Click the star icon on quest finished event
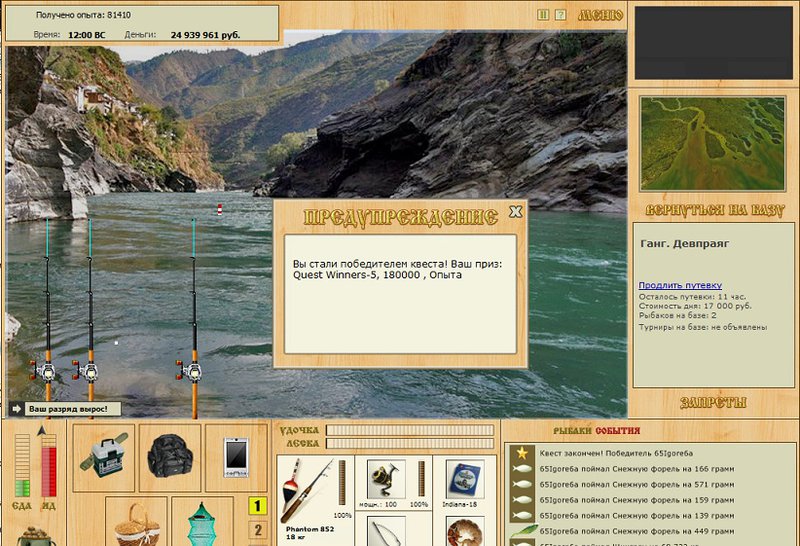Screen dimensions: 800x546 [521, 453]
